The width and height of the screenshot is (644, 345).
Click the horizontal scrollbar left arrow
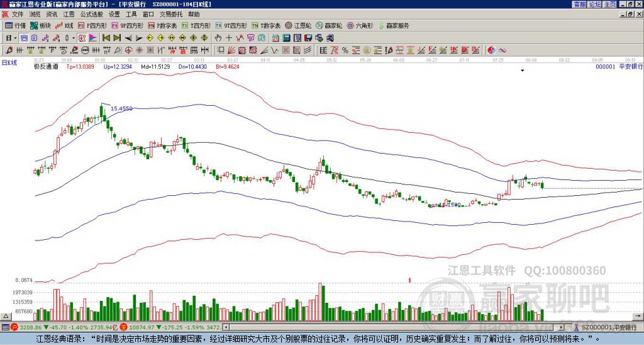point(226,327)
